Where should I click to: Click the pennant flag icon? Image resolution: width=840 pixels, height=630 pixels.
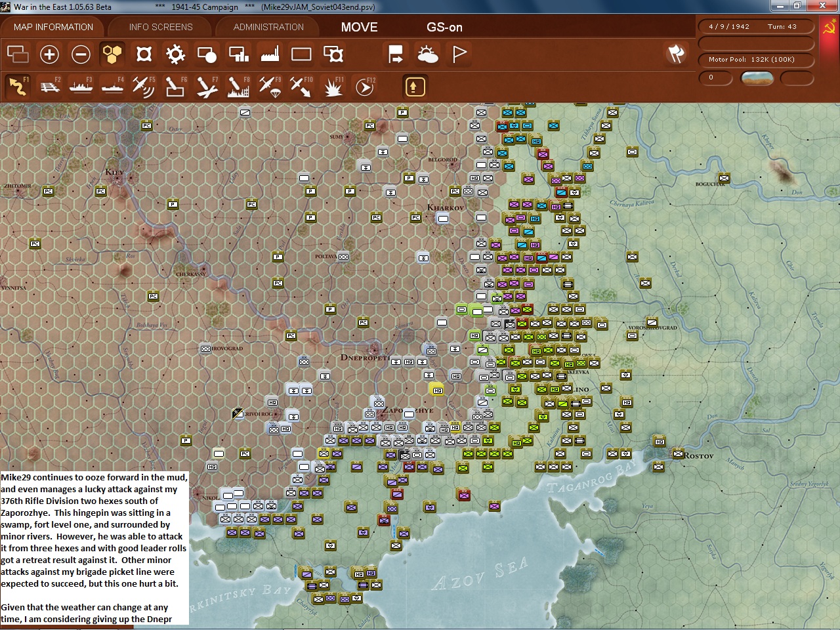coord(459,54)
